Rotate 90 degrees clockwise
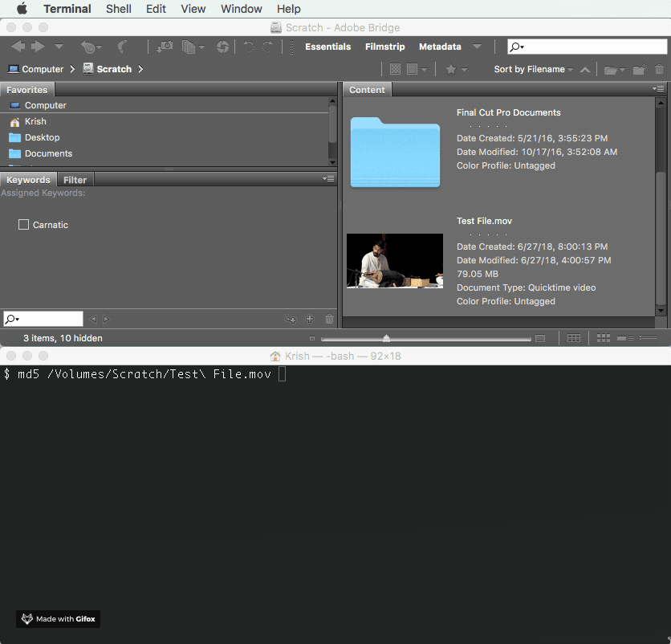Image resolution: width=671 pixels, height=644 pixels. [x=268, y=47]
